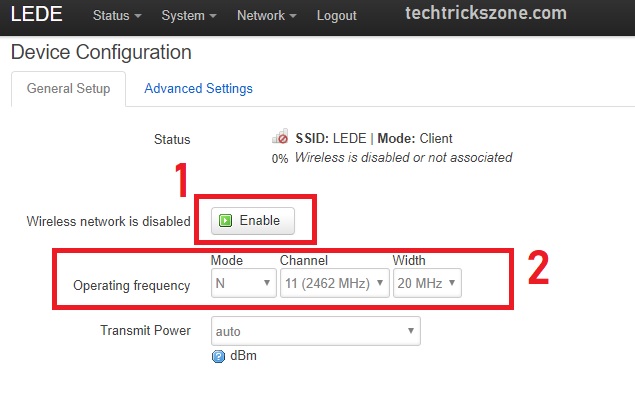Click the red annotation number 1
Viewport: 635px width, 408px height.
tap(181, 182)
